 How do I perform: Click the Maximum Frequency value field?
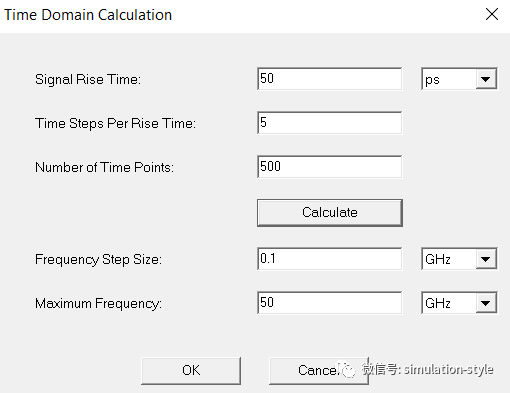point(330,303)
